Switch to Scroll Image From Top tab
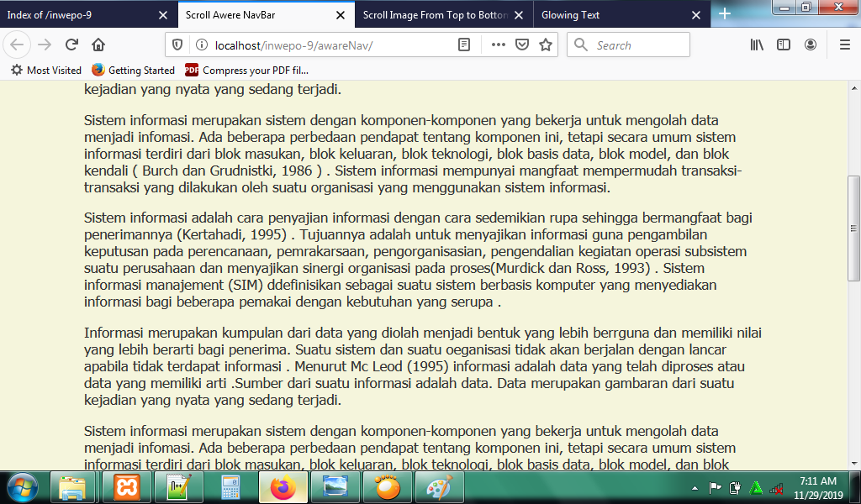The height and width of the screenshot is (504, 861). (x=444, y=15)
